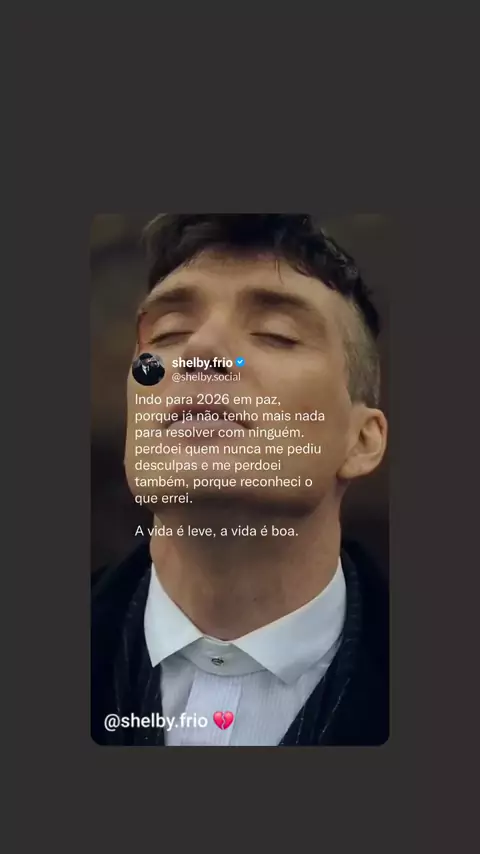Tap the broken heart emoji
The width and height of the screenshot is (480, 854).
[223, 721]
